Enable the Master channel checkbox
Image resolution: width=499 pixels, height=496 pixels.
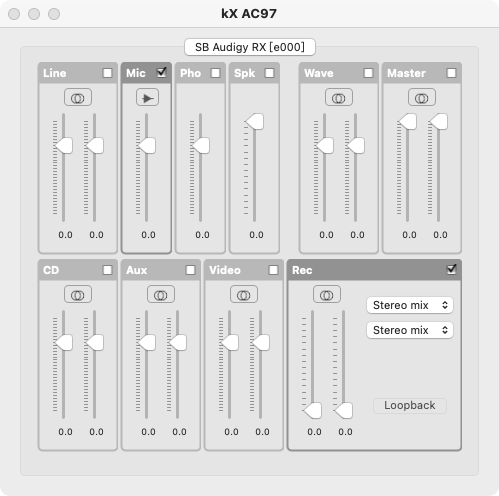451,73
